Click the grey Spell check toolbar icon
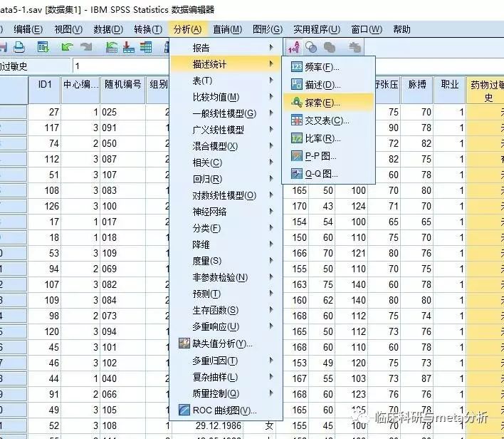The image size is (504, 439). pyautogui.click(x=355, y=48)
